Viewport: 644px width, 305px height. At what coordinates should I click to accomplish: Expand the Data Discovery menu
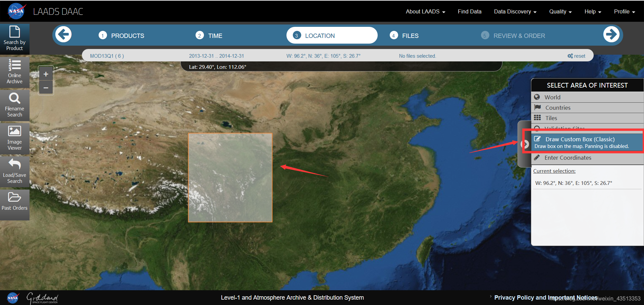(x=515, y=11)
